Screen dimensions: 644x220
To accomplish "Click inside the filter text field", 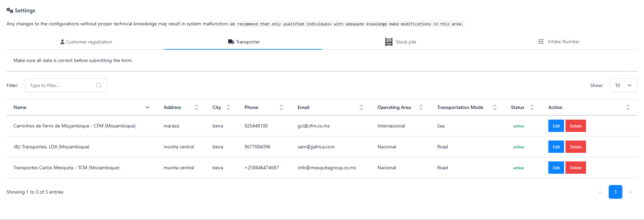I will pyautogui.click(x=60, y=85).
